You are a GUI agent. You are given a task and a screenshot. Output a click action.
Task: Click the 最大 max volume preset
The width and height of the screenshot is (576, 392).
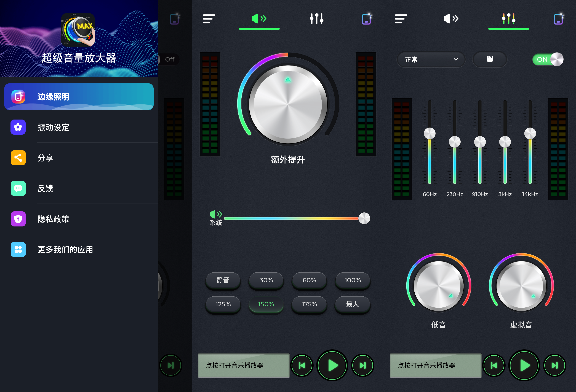point(352,304)
